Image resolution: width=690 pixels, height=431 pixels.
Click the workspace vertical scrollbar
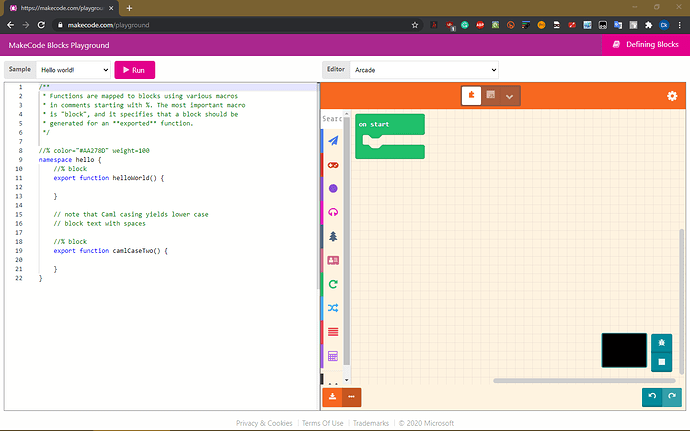682,302
